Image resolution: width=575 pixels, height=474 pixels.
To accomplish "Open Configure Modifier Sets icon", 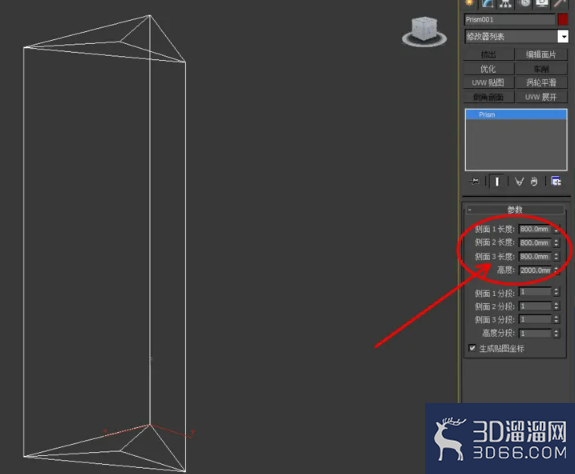I will pyautogui.click(x=556, y=181).
